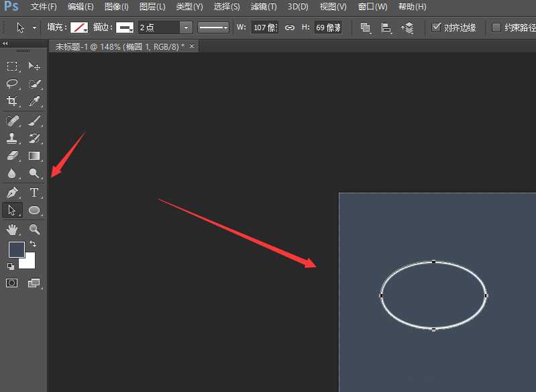
Task: Select the Eraser tool
Action: [x=12, y=156]
